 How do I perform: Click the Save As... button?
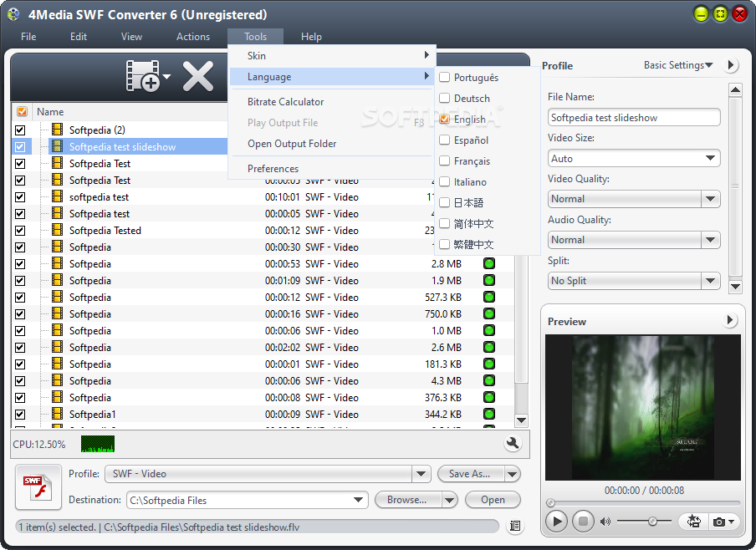pos(471,474)
